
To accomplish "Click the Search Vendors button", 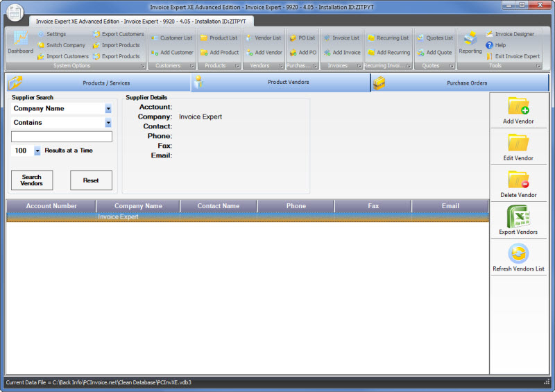I will (x=32, y=180).
